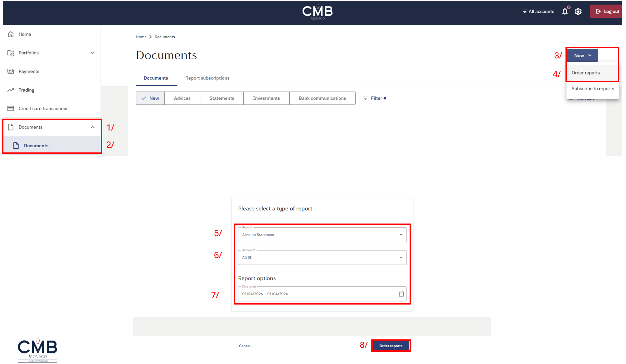Expand the Portfolios sidebar section
The width and height of the screenshot is (626, 364).
93,53
